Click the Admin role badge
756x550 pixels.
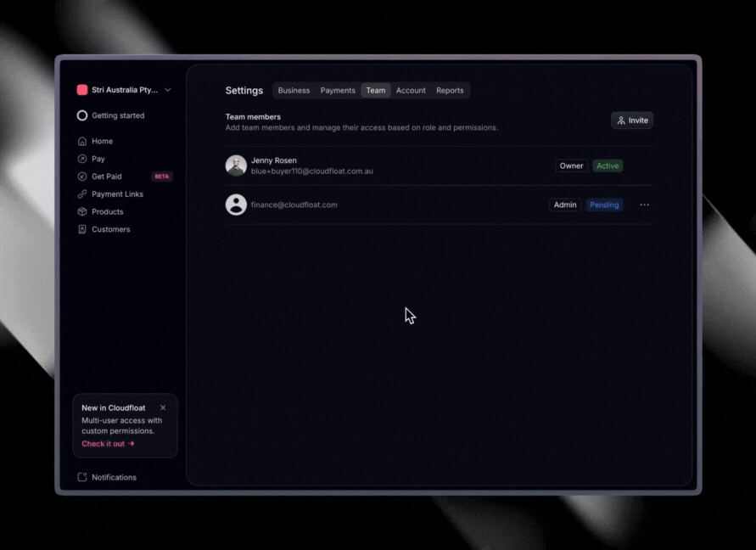[565, 205]
